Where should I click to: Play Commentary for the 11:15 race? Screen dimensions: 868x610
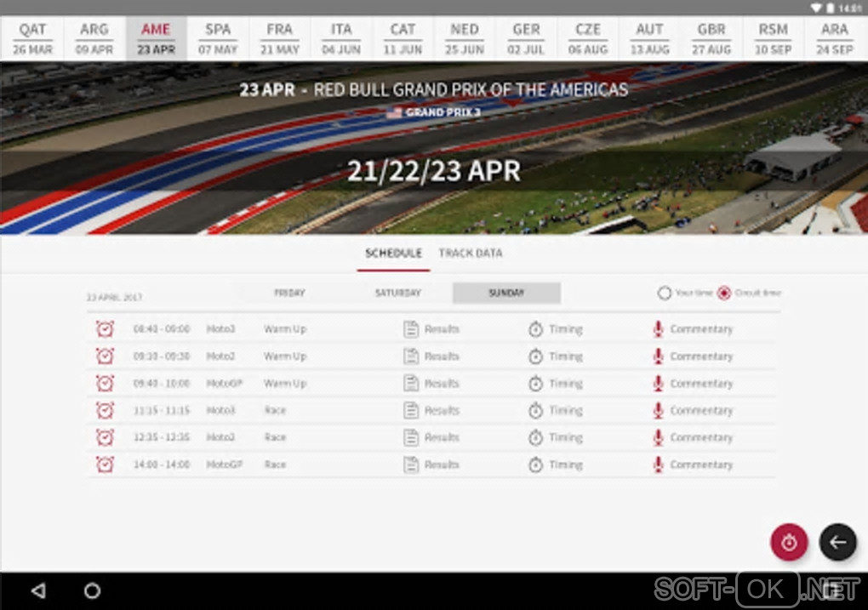click(x=693, y=410)
